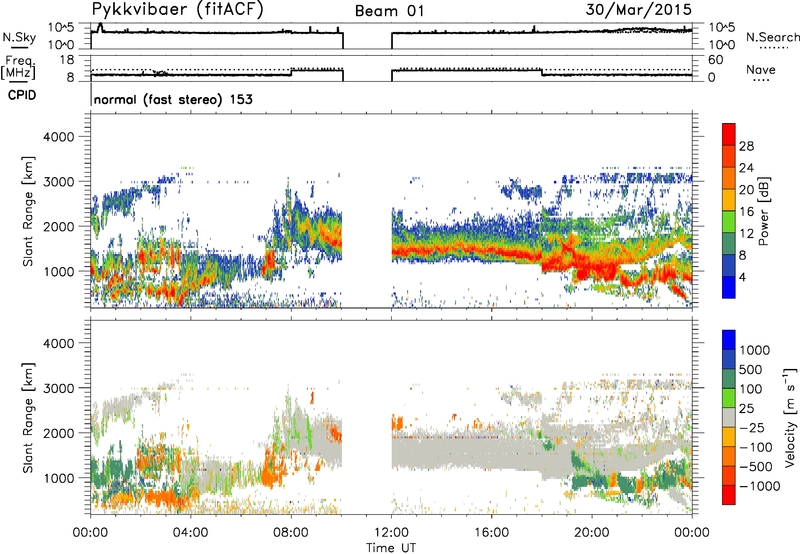Viewport: 800px width, 554px height.
Task: Click the date 30/Mar/2015
Action: (639, 10)
